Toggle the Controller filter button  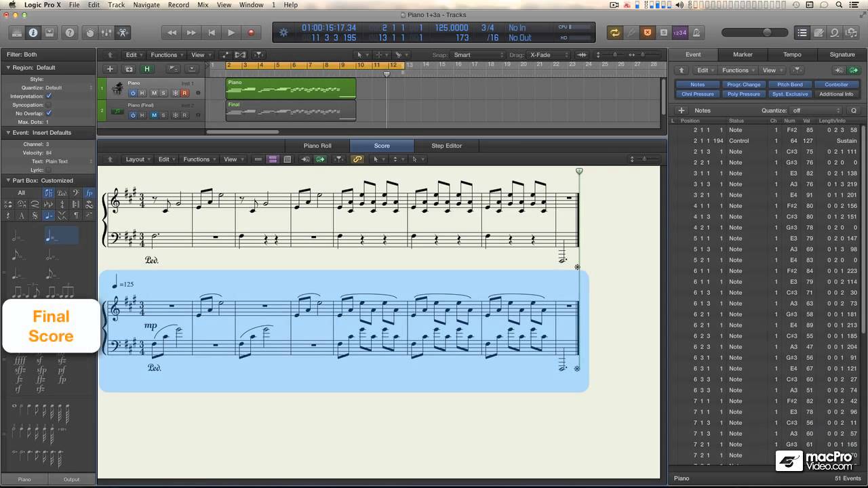(x=836, y=85)
